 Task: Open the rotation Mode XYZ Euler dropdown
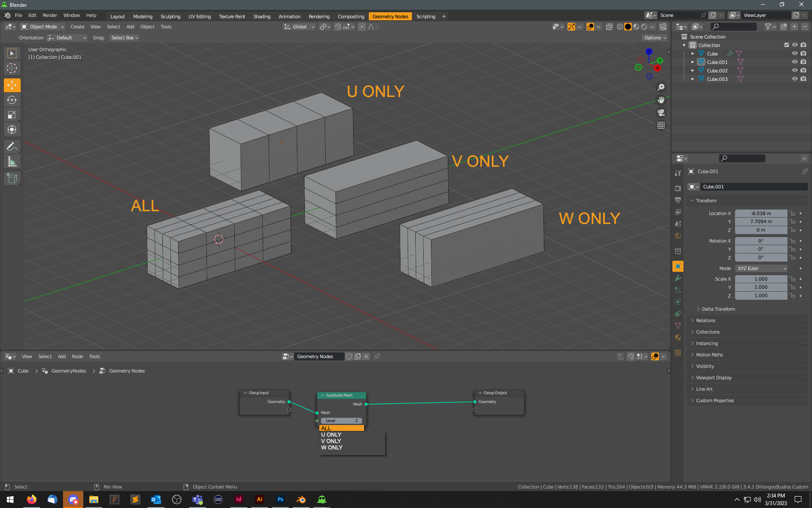pyautogui.click(x=761, y=268)
